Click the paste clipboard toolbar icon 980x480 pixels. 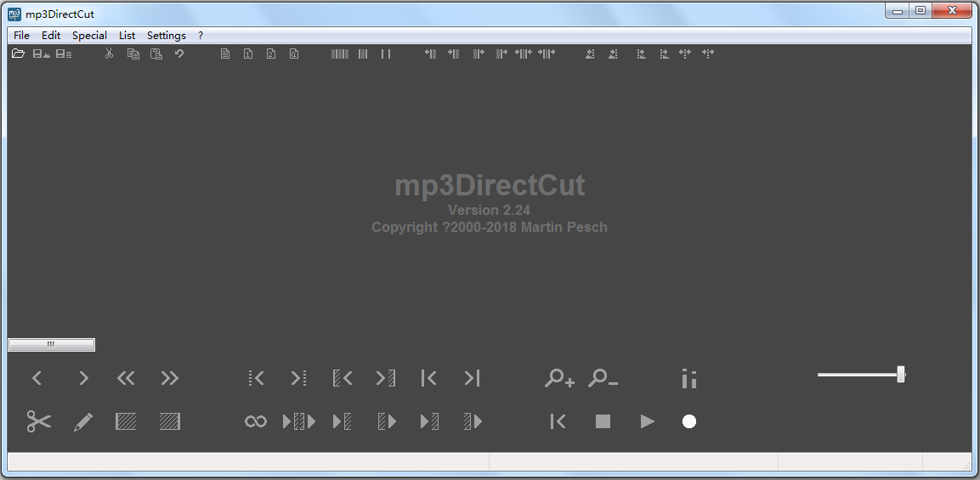pyautogui.click(x=156, y=54)
